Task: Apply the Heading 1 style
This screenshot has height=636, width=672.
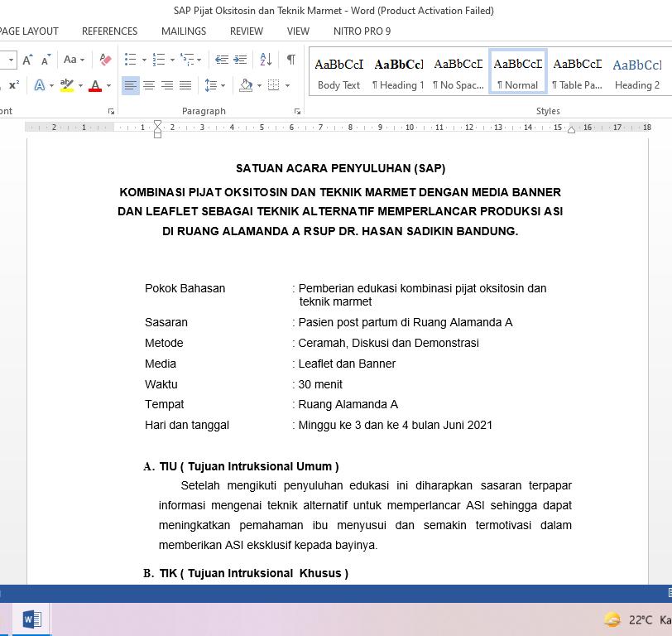Action: 399,74
